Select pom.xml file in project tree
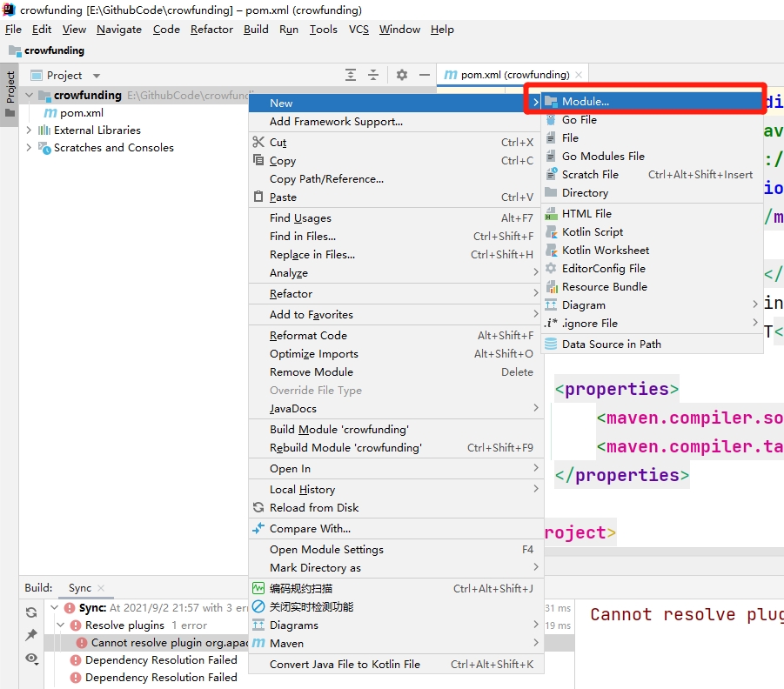The width and height of the screenshot is (784, 689). pos(82,113)
